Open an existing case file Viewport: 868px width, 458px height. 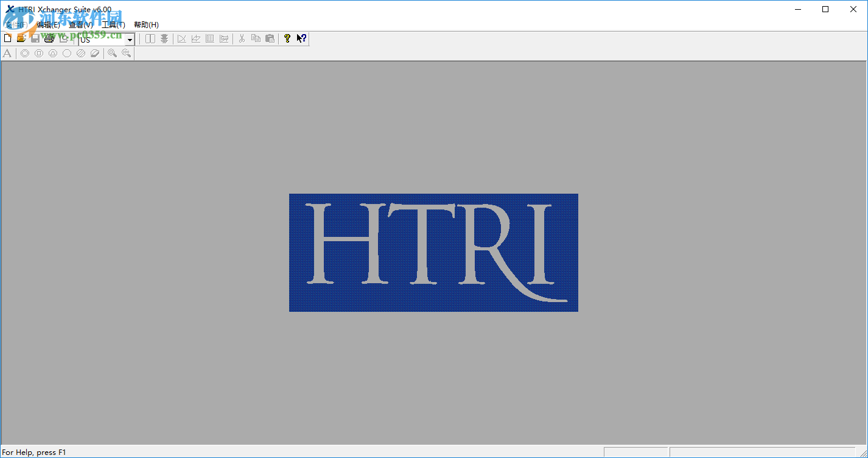[21, 38]
